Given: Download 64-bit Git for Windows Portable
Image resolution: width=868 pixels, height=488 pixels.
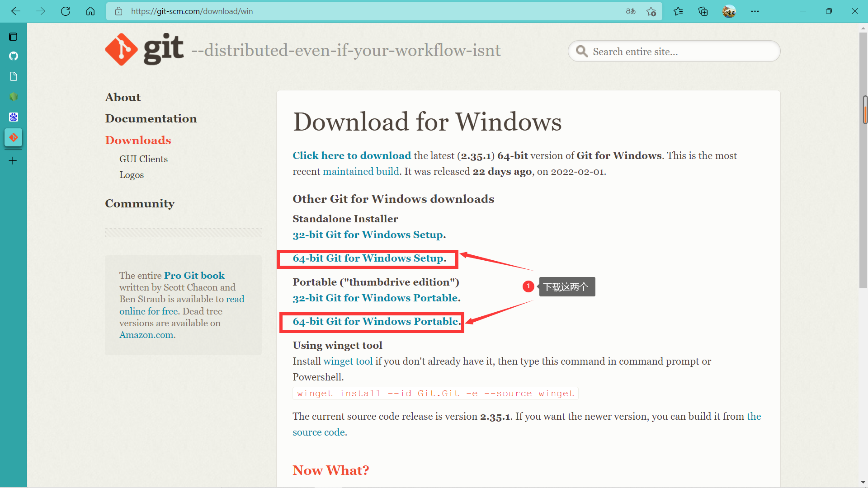Looking at the screenshot, I should click(x=376, y=321).
